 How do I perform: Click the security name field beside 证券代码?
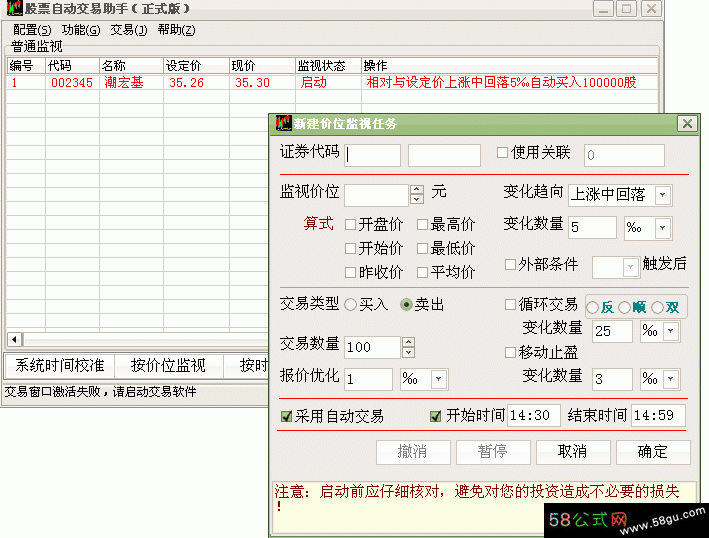(444, 155)
